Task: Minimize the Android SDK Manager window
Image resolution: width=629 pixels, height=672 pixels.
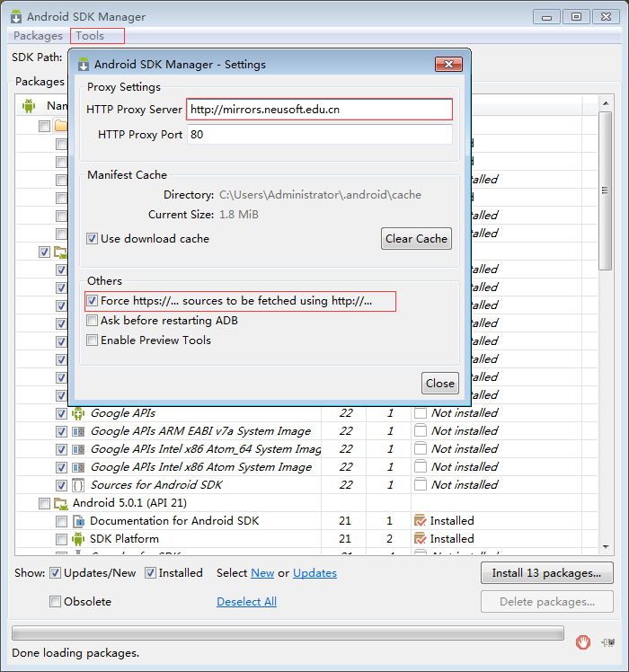Action: (x=546, y=17)
